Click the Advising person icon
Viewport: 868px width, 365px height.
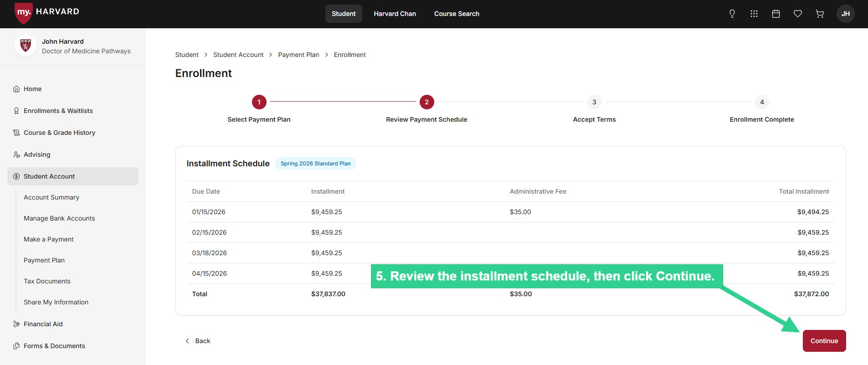tap(16, 154)
